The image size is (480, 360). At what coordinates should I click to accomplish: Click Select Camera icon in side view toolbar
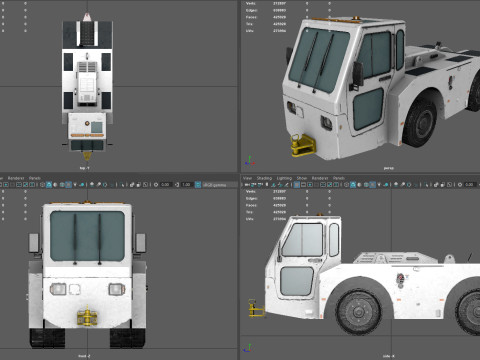tap(246, 184)
